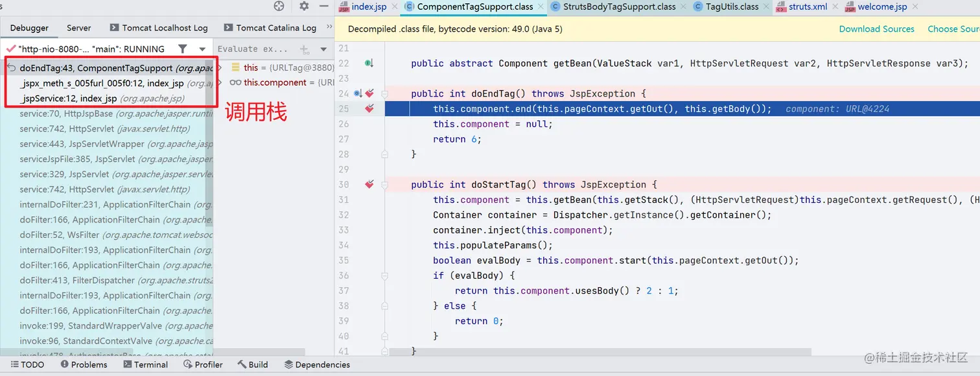This screenshot has height=376, width=980.
Task: Open the thread selector dropdown arrow
Action: click(x=202, y=49)
